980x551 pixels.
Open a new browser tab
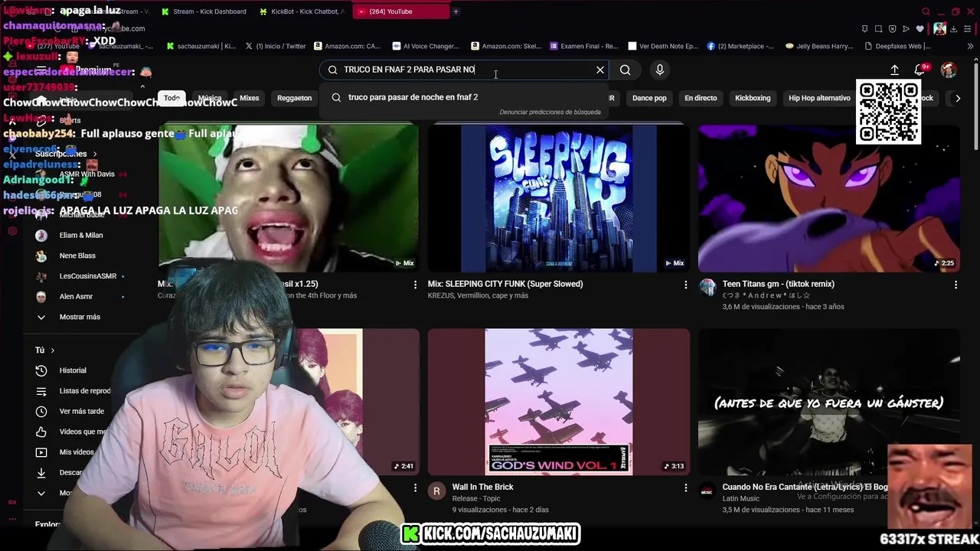coord(456,11)
